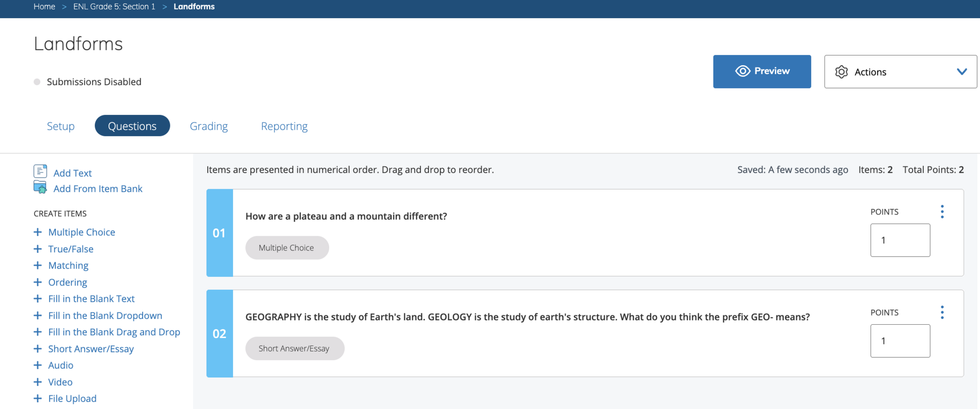Click the points field for question 01
The height and width of the screenshot is (409, 980).
900,240
